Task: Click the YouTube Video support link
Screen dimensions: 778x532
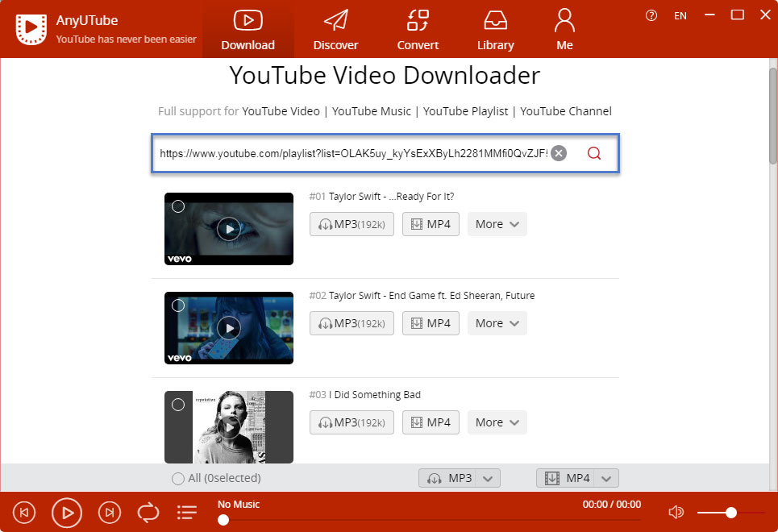Action: pyautogui.click(x=281, y=111)
